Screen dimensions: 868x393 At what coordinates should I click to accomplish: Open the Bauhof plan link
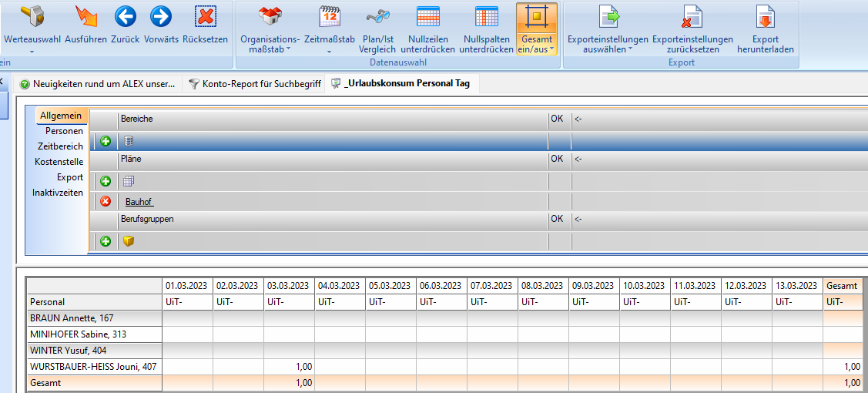point(139,202)
